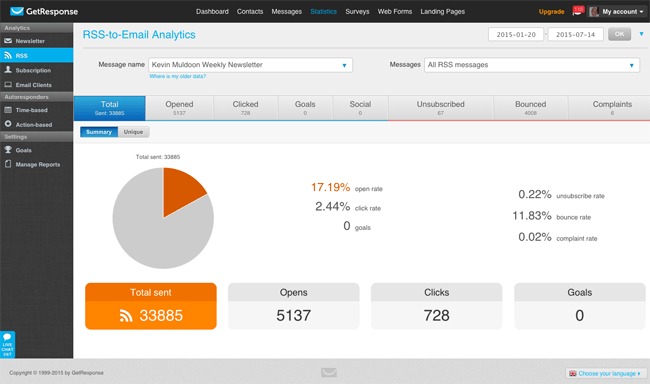Click the Opens 5137 card
The width and height of the screenshot is (650, 384).
[x=293, y=306]
